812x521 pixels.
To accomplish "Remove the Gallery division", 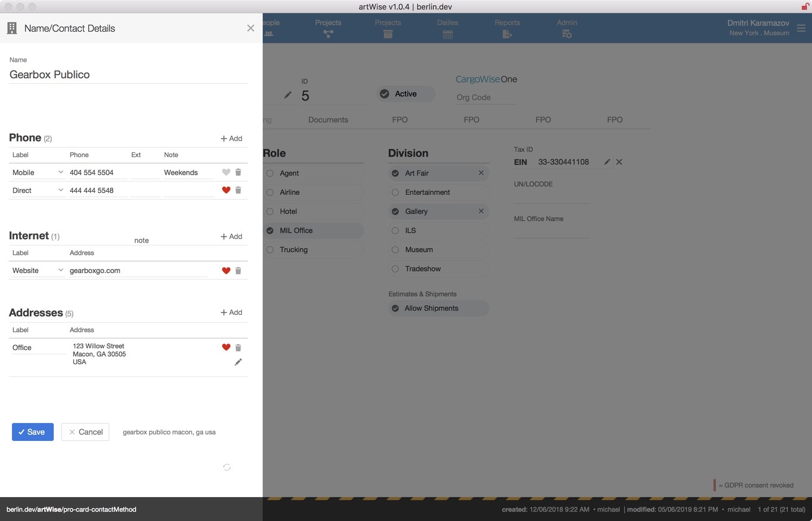I will pos(481,211).
